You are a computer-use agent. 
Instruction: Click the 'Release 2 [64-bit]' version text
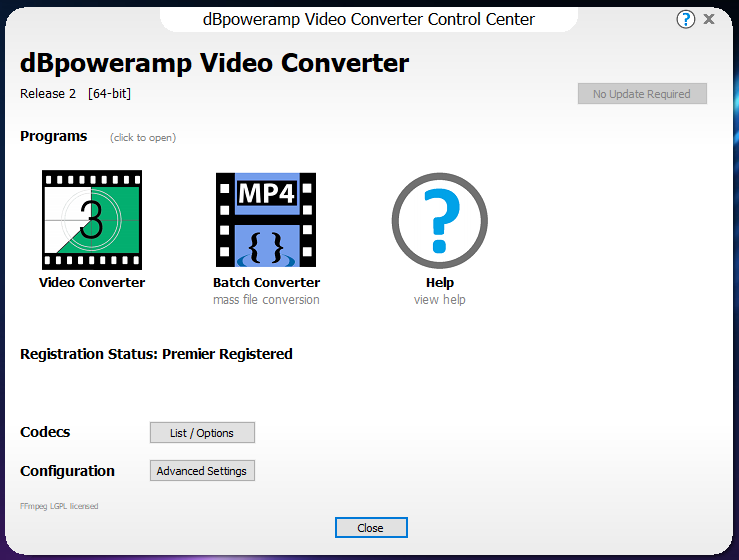[75, 94]
